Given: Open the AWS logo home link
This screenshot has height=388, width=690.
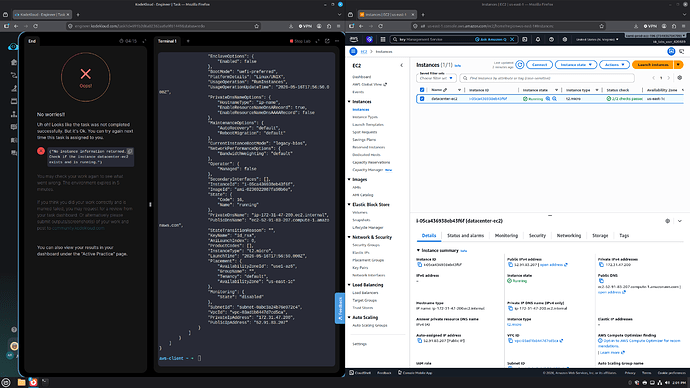Looking at the screenshot, I should pos(354,39).
